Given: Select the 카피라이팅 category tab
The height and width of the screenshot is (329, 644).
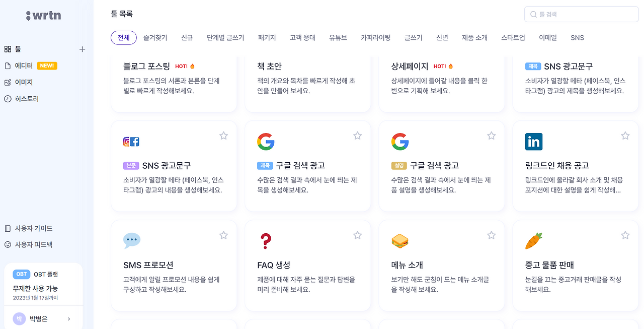Looking at the screenshot, I should point(375,38).
